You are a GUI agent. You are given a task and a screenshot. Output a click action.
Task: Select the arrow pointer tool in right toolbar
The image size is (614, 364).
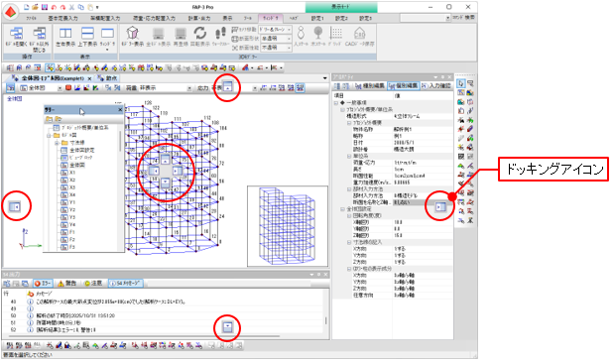[x=461, y=83]
